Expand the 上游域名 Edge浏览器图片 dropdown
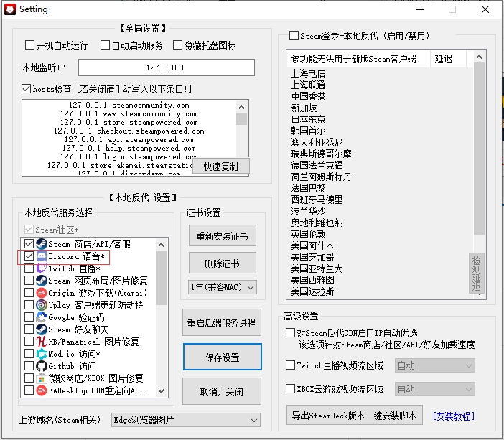Viewport: 504px width, 440px height. point(185,420)
